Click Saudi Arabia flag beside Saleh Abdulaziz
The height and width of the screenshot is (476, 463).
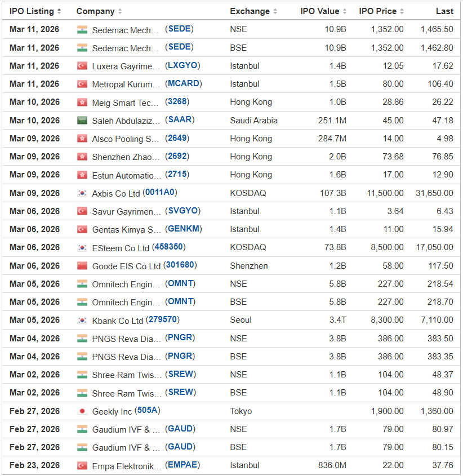(82, 121)
